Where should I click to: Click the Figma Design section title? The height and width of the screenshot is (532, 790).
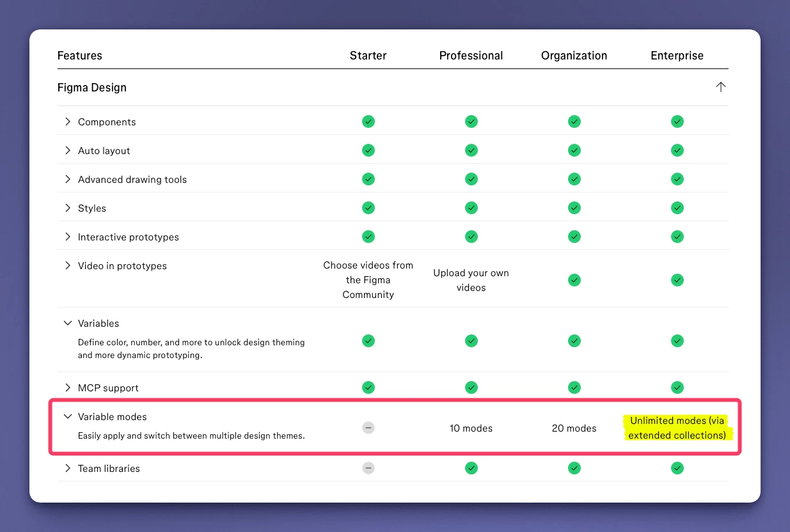click(x=92, y=88)
